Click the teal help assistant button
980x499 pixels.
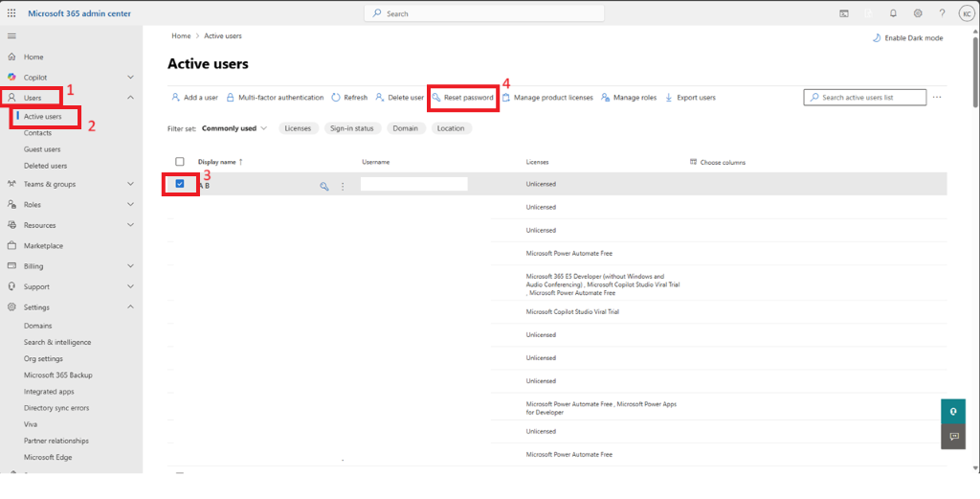coord(953,412)
